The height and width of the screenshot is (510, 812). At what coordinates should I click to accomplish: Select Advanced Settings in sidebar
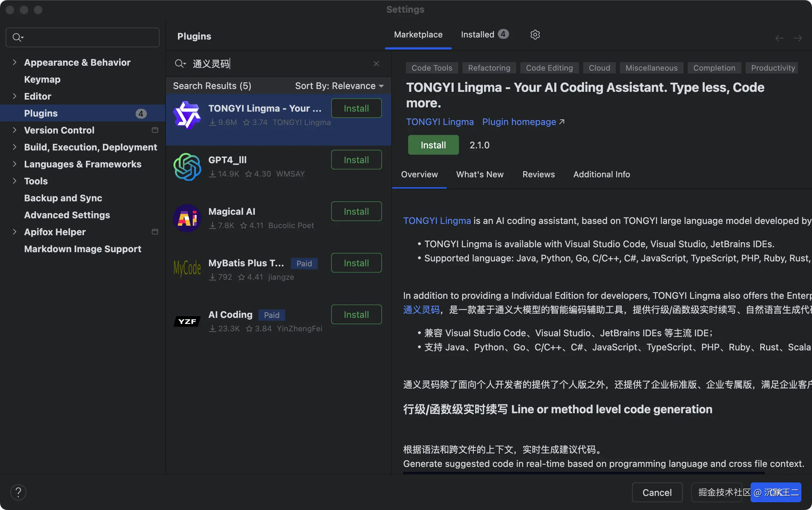click(67, 215)
